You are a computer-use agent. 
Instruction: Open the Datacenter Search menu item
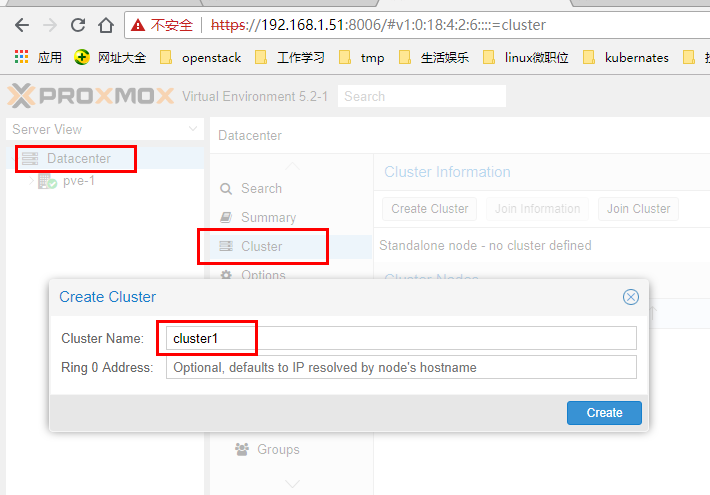pos(261,188)
